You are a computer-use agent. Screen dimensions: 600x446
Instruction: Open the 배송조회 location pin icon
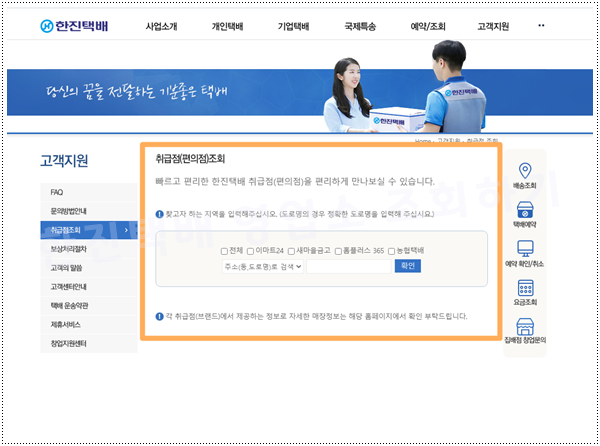pyautogui.click(x=525, y=171)
